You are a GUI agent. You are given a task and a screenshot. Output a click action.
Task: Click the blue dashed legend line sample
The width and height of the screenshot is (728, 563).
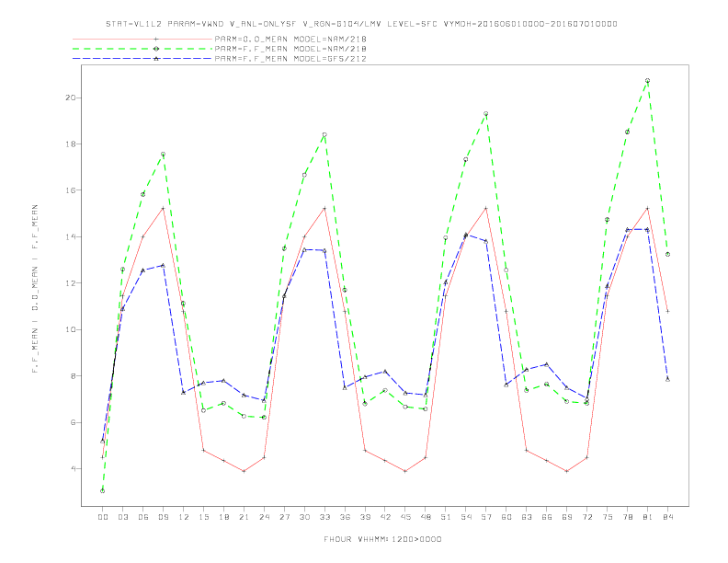tap(142, 59)
